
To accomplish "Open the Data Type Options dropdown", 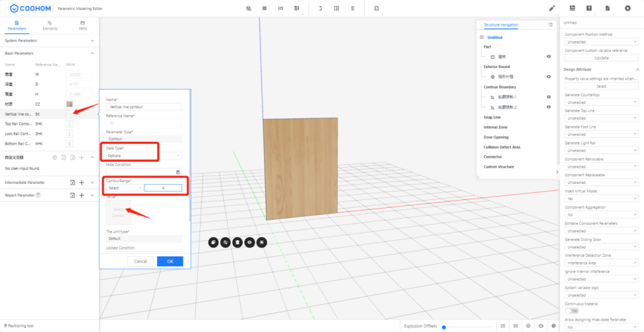I will click(x=144, y=156).
